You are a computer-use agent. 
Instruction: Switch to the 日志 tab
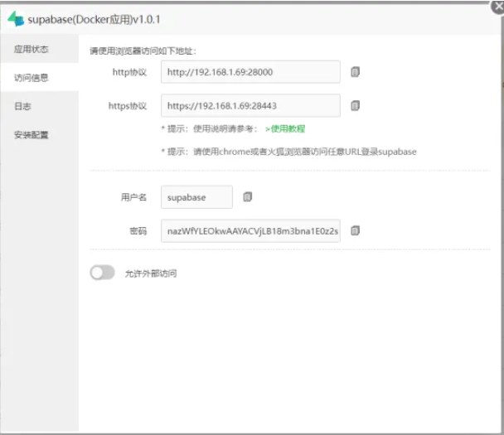click(40, 106)
